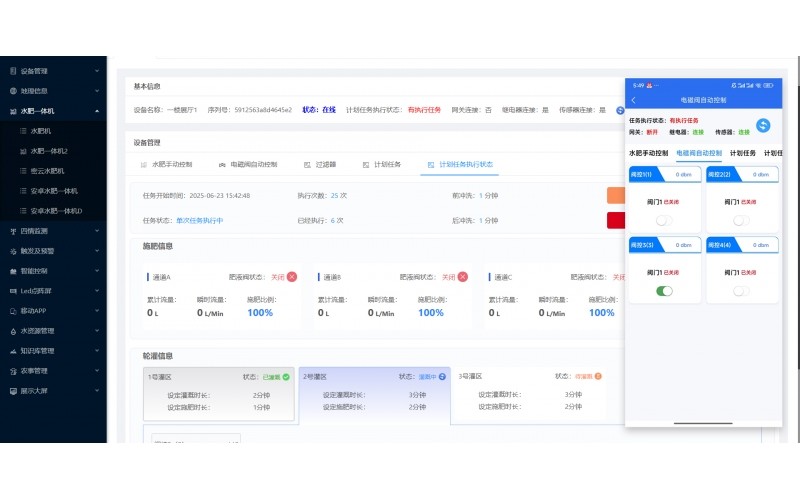Enable the 阀控4(4) valve switch

point(741,290)
